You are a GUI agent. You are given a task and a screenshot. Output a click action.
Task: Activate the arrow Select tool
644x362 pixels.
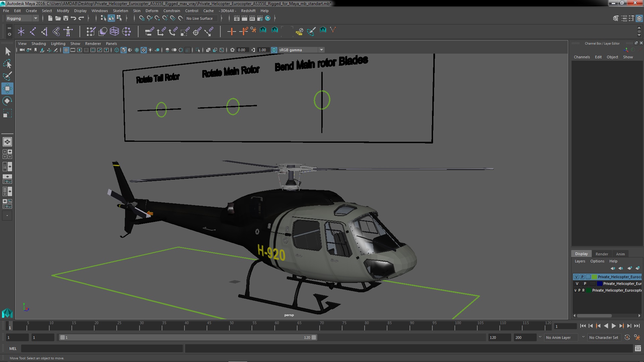(8, 51)
